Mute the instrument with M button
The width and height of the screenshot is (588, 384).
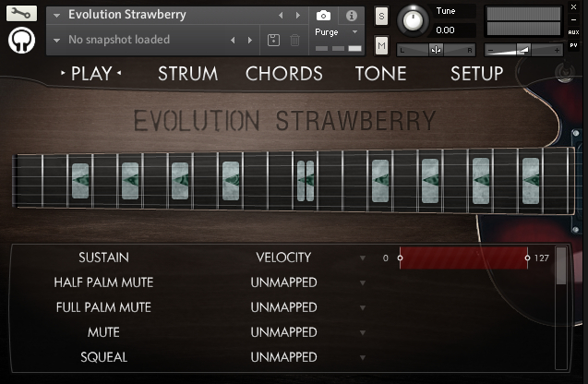[x=381, y=46]
